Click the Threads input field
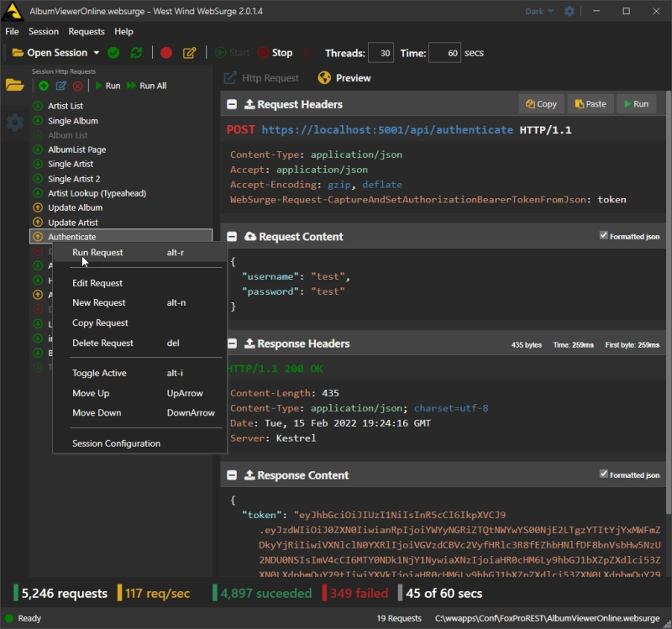 coord(381,53)
